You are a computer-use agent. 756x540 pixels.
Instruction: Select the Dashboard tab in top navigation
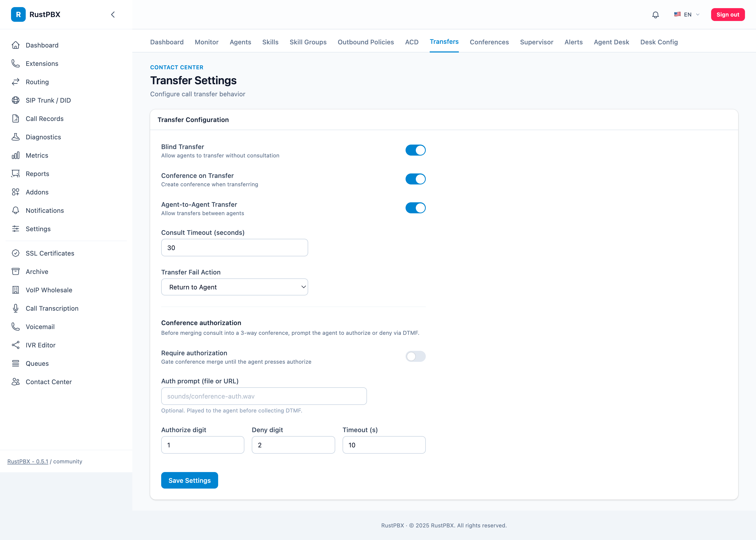point(167,42)
